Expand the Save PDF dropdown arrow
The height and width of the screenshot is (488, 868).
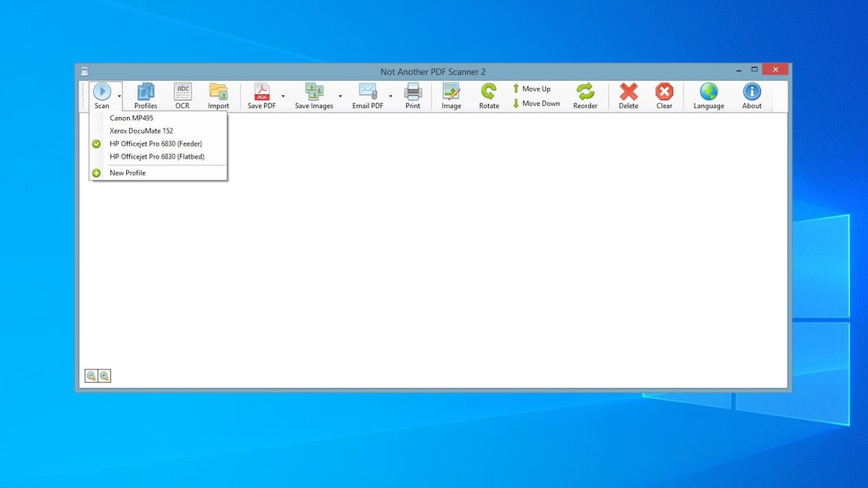(x=283, y=96)
